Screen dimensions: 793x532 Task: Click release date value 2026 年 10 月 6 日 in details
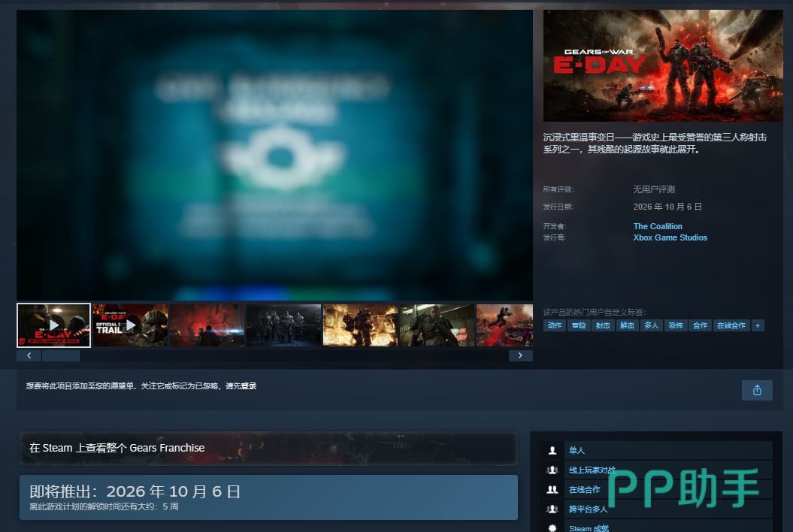tap(667, 207)
